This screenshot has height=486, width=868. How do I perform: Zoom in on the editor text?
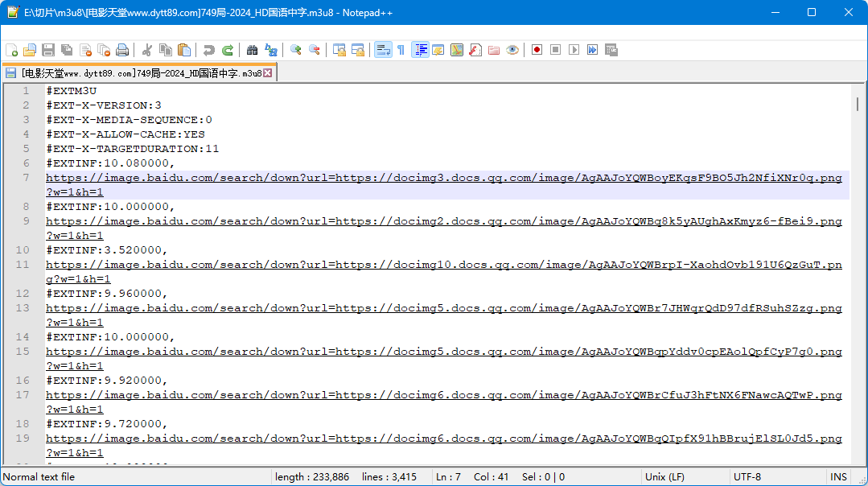coord(296,50)
